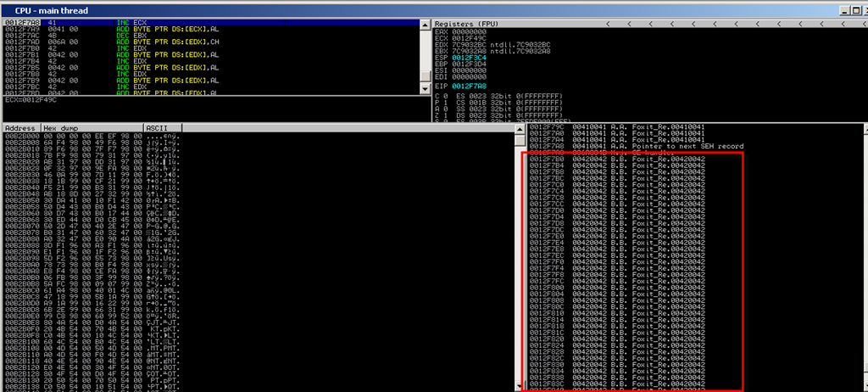The image size is (868, 392).
Task: Select the highlighted EIP register value
Action: coord(468,87)
